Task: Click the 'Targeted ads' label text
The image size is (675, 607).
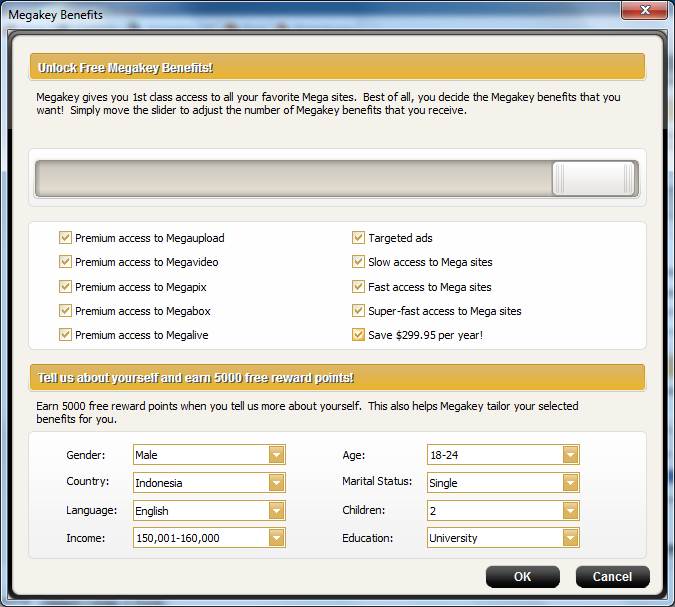Action: pyautogui.click(x=400, y=238)
